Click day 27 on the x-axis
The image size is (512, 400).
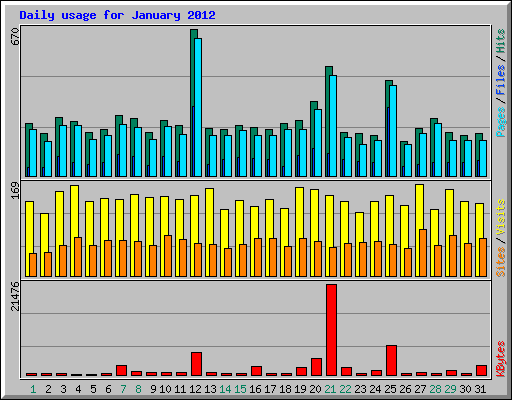420,389
